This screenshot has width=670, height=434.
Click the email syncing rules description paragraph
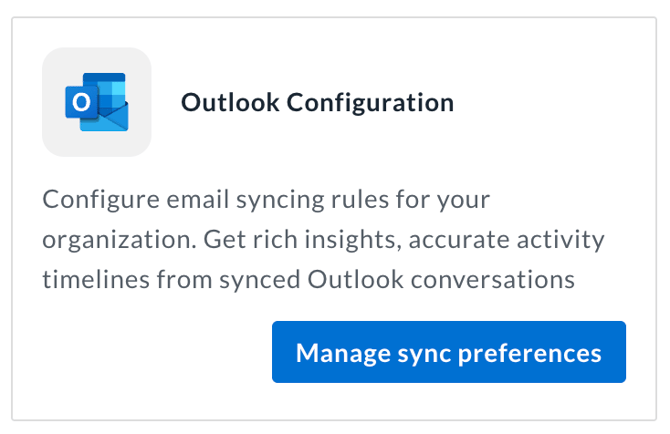point(323,239)
